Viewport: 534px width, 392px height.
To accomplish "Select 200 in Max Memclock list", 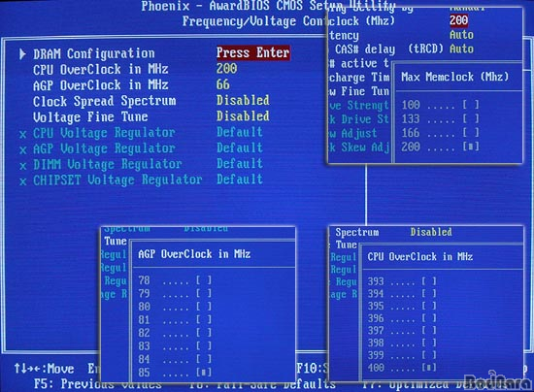I will 441,147.
